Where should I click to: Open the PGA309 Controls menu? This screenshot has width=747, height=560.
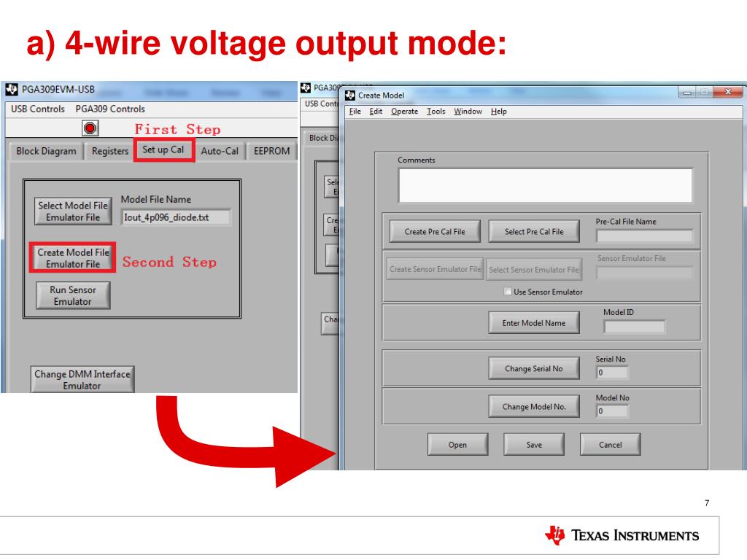tap(110, 109)
